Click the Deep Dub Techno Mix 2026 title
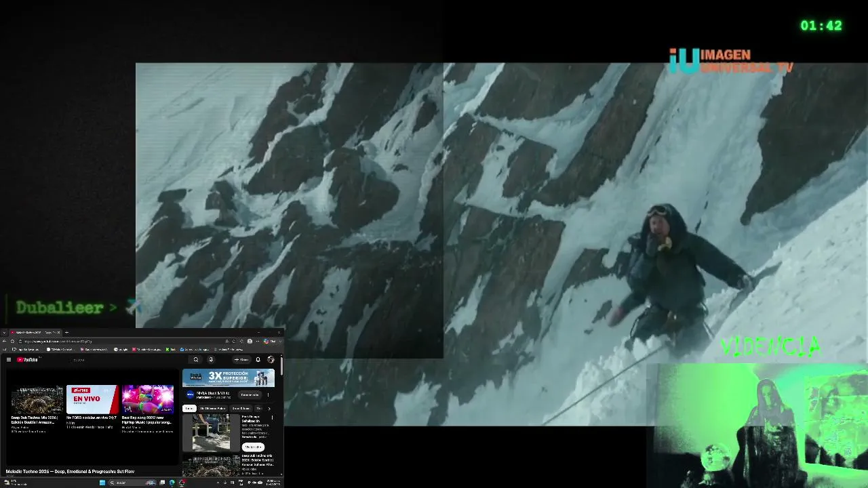The height and width of the screenshot is (488, 868). pos(34,420)
